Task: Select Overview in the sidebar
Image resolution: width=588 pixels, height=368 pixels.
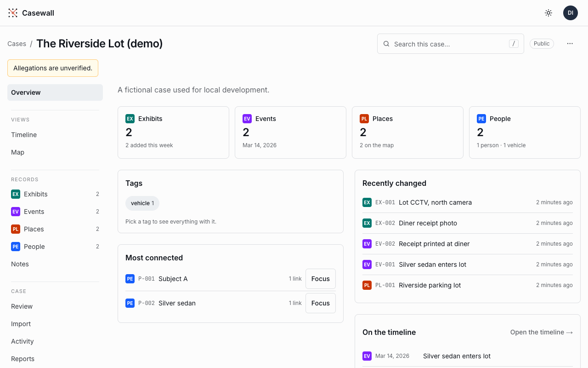Action: coord(55,92)
